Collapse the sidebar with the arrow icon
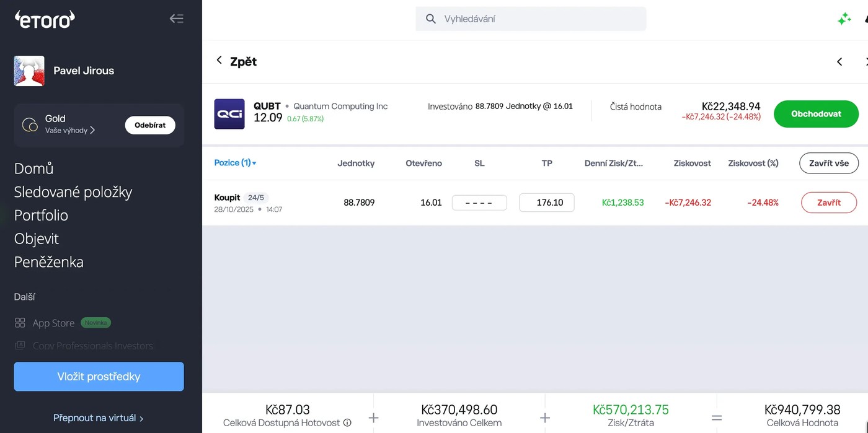This screenshot has width=868, height=433. [177, 19]
